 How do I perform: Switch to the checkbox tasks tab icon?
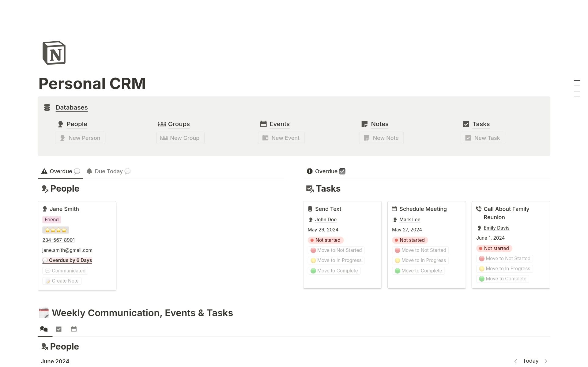pos(59,329)
